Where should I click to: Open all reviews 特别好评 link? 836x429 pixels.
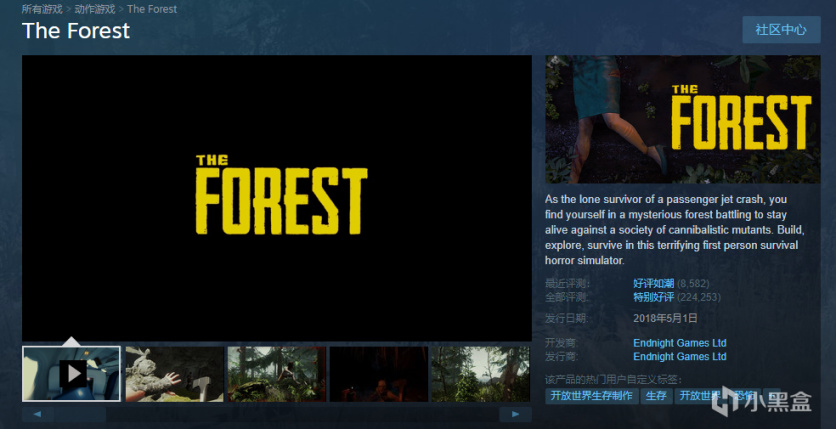(x=654, y=297)
